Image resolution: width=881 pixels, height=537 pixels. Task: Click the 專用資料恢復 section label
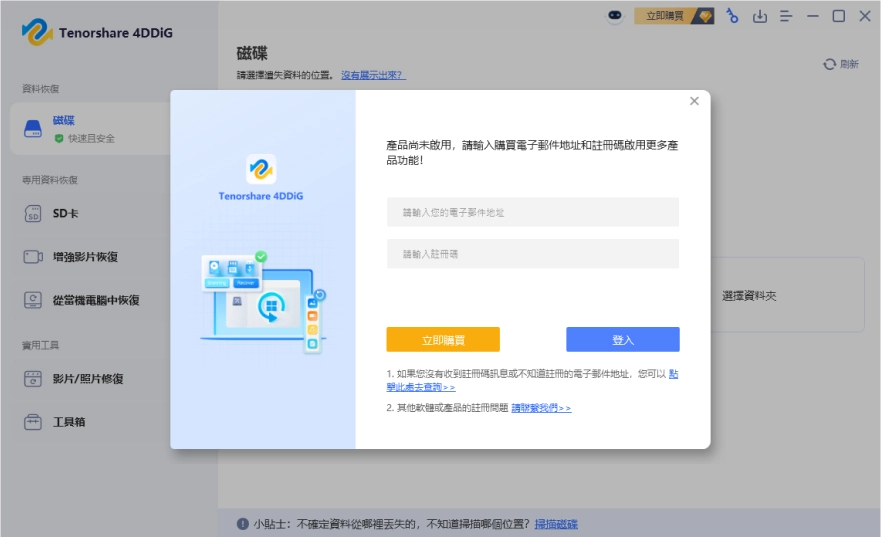coord(49,180)
